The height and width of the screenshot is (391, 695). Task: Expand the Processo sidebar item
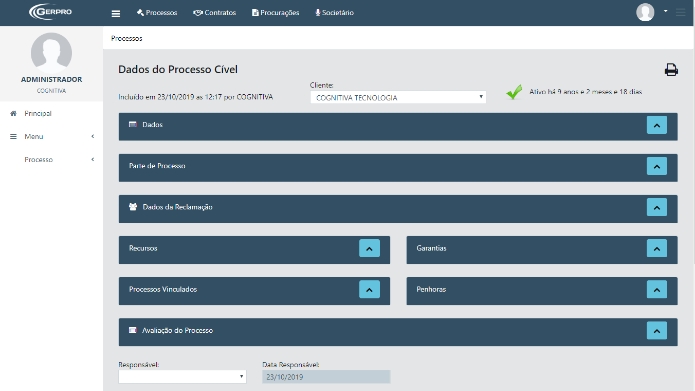(x=51, y=160)
